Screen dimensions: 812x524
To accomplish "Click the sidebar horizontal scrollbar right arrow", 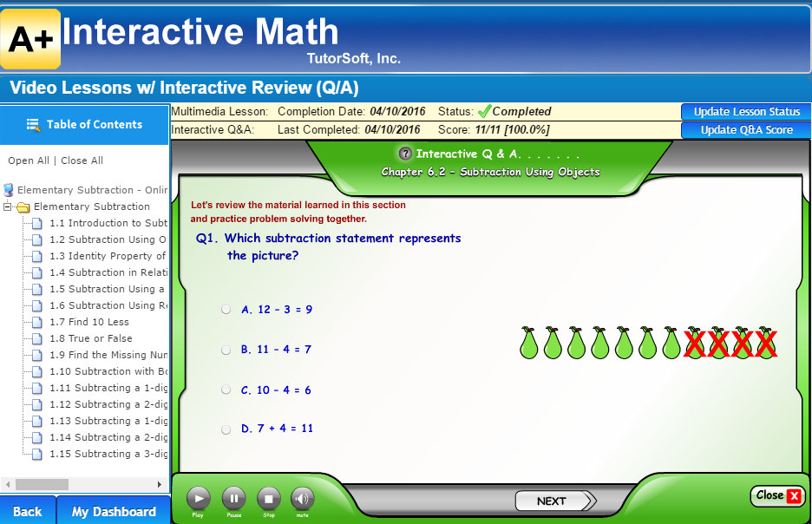I will point(159,484).
